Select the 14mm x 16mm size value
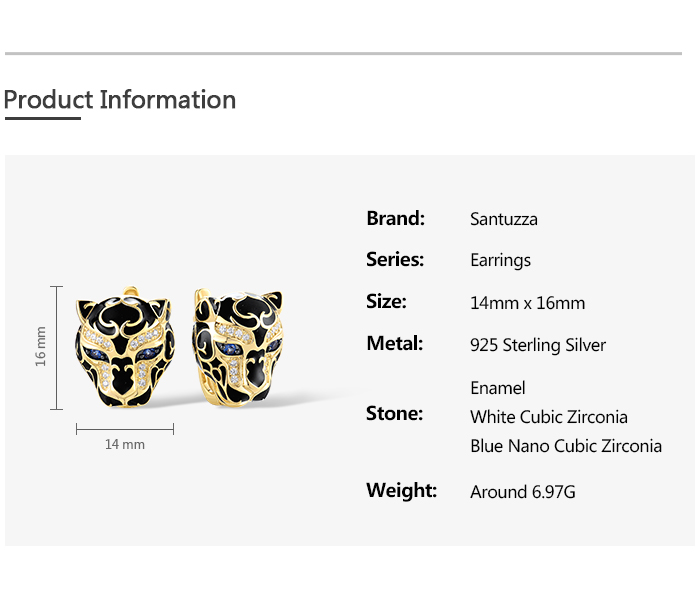 click(527, 303)
